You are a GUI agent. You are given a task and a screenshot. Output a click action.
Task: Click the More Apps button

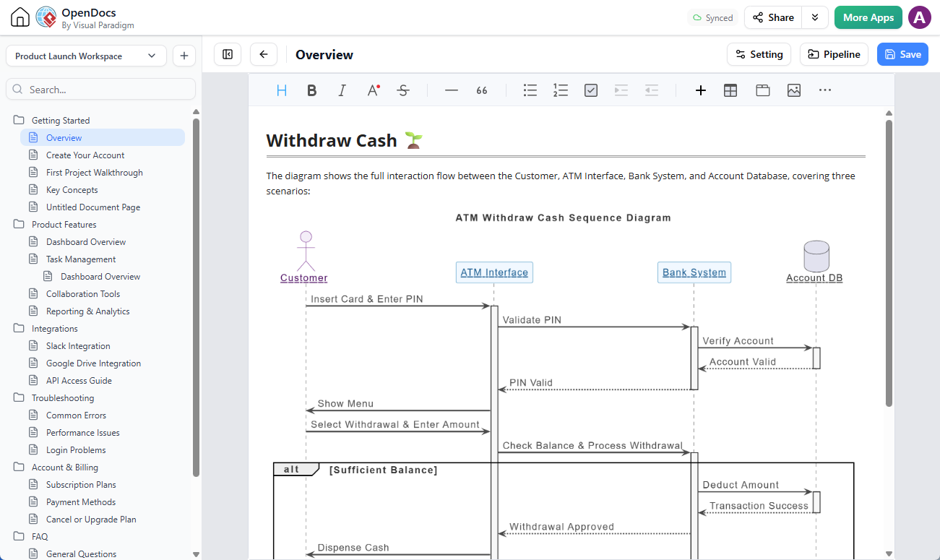coord(868,17)
